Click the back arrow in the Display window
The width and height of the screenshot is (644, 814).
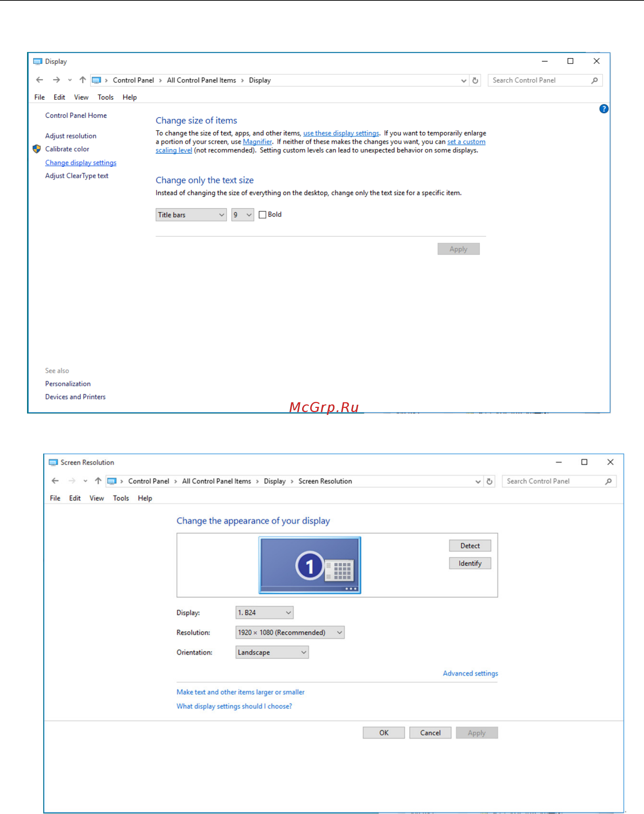[x=40, y=80]
